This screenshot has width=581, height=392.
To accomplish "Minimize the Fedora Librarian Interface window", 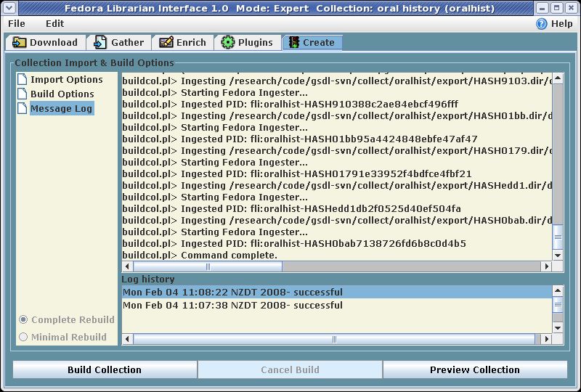I will (542, 8).
